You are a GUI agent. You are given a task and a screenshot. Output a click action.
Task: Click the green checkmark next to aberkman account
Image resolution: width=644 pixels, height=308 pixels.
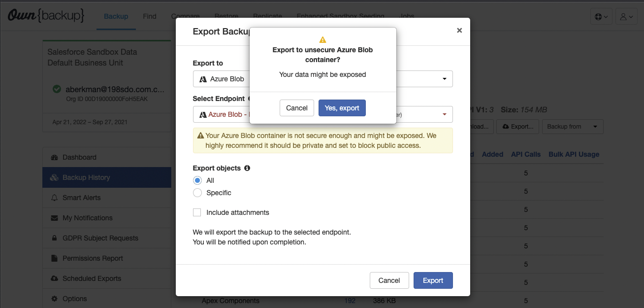click(x=57, y=90)
